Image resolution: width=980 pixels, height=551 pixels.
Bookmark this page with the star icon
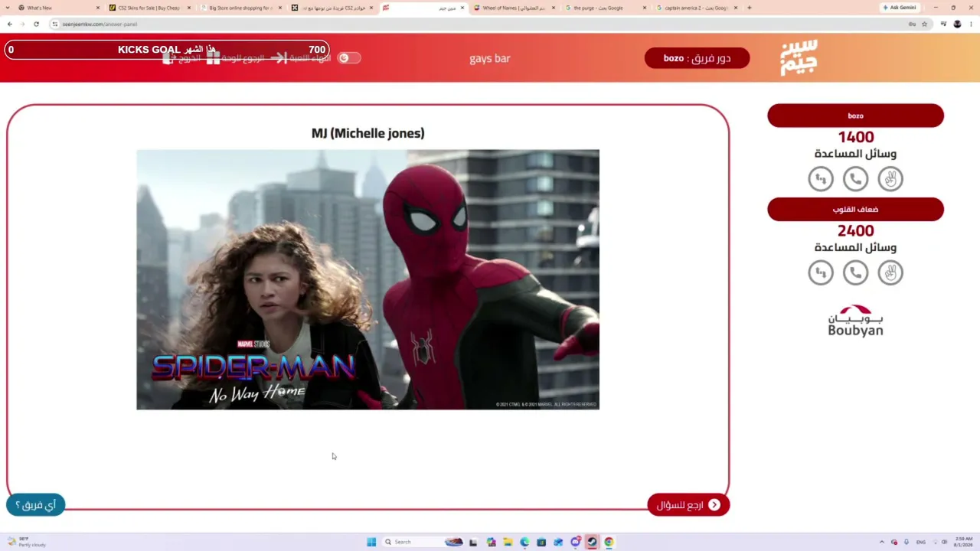(924, 24)
